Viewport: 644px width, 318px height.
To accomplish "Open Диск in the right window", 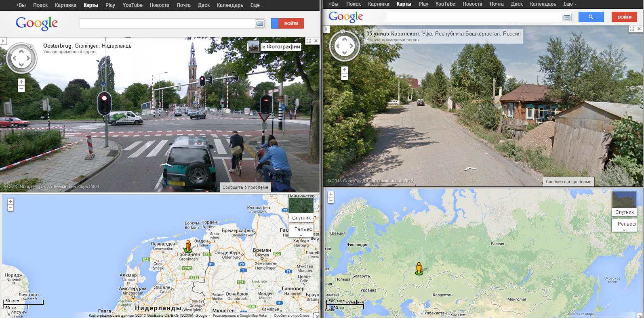I will [x=517, y=4].
